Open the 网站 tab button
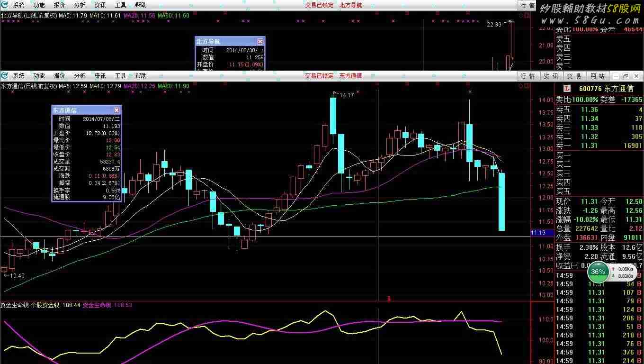This screenshot has width=644, height=364. pyautogui.click(x=598, y=76)
